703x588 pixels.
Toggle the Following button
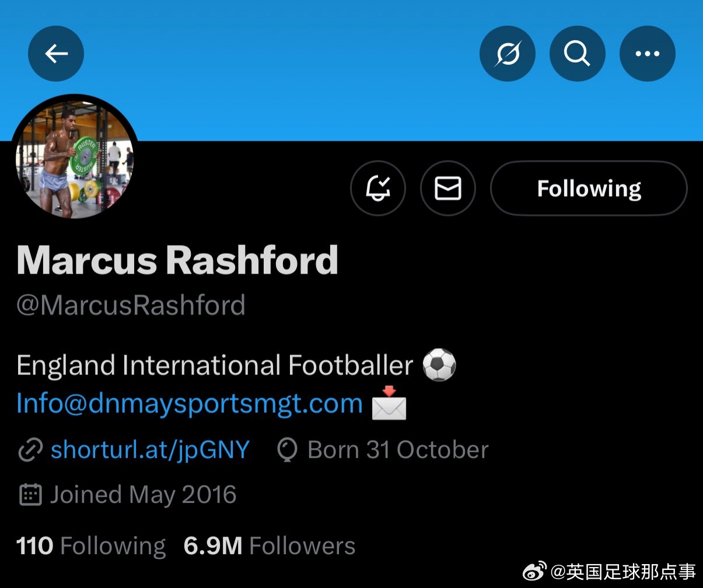[589, 188]
